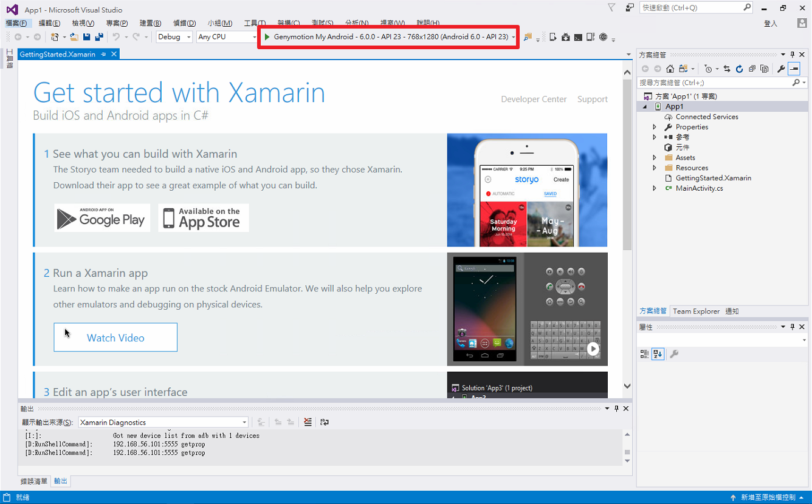Open the 編輯(E) Edit menu
Image resolution: width=812 pixels, height=504 pixels.
(49, 23)
